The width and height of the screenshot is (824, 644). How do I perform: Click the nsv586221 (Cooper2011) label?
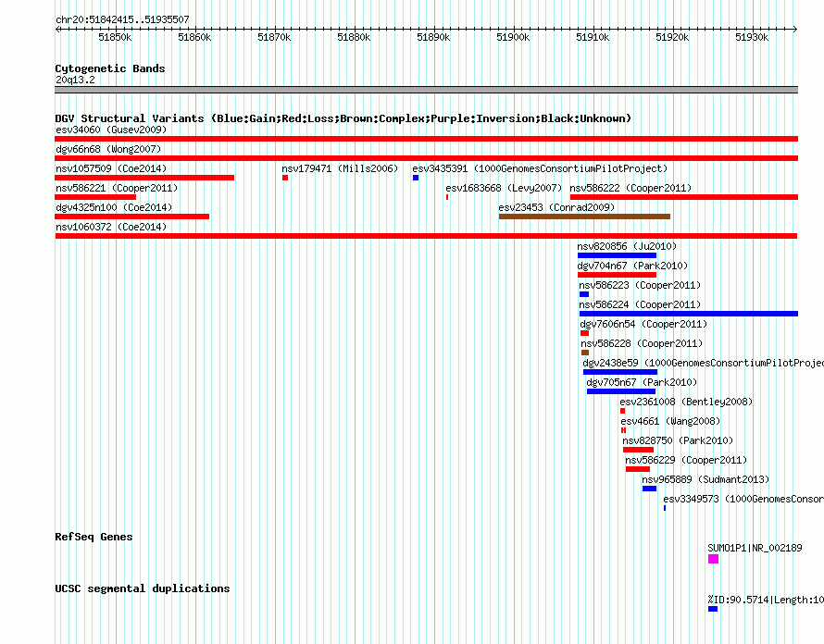pos(117,188)
